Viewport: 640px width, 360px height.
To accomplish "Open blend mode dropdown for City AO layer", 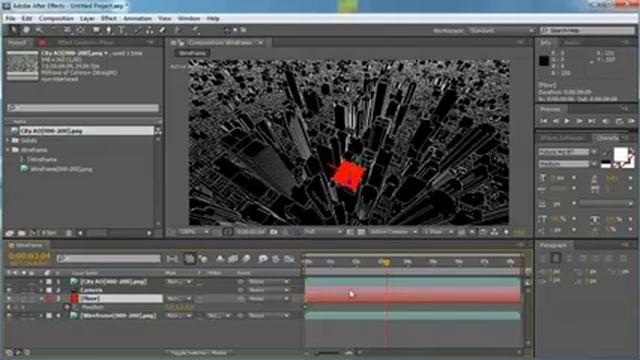I will click(x=179, y=282).
